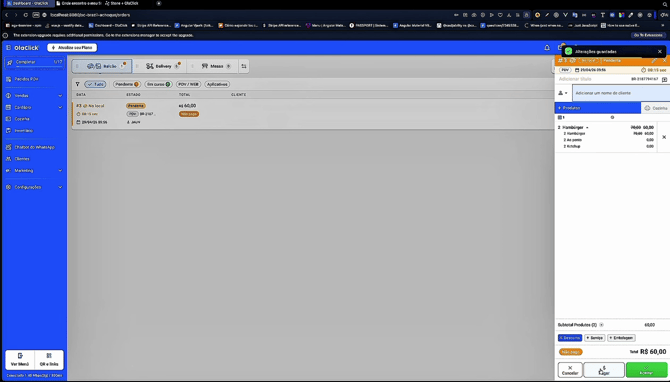This screenshot has height=382, width=670.
Task: Add Embalagem charge button
Action: pos(621,338)
